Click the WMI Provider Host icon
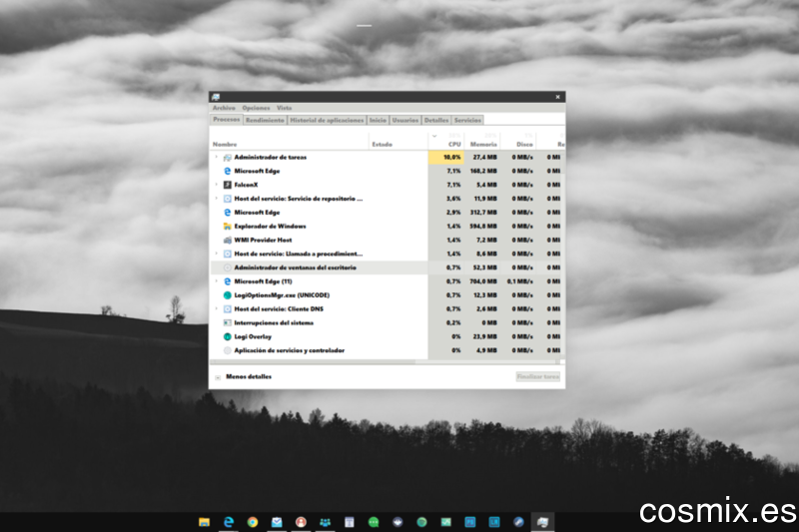The image size is (799, 532). [228, 241]
